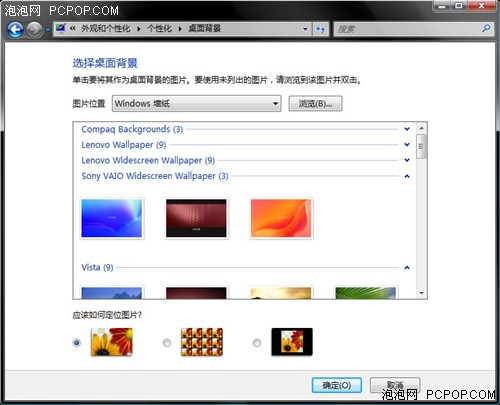Go to 个性化 breadcrumb

tap(159, 29)
